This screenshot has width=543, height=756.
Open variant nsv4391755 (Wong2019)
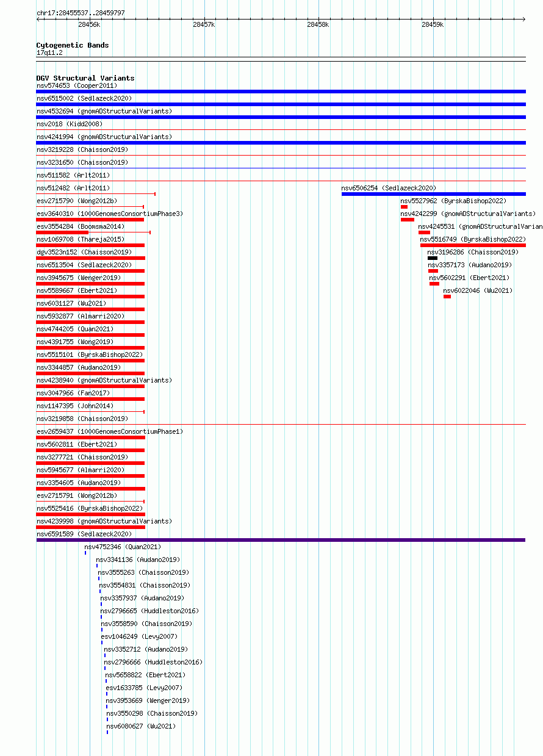point(75,342)
